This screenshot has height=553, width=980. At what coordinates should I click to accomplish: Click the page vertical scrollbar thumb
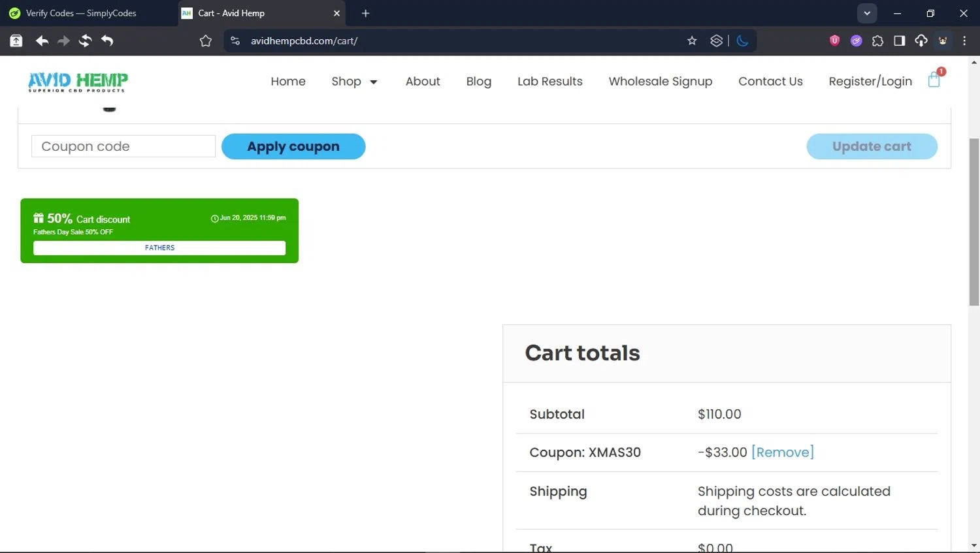pyautogui.click(x=974, y=222)
